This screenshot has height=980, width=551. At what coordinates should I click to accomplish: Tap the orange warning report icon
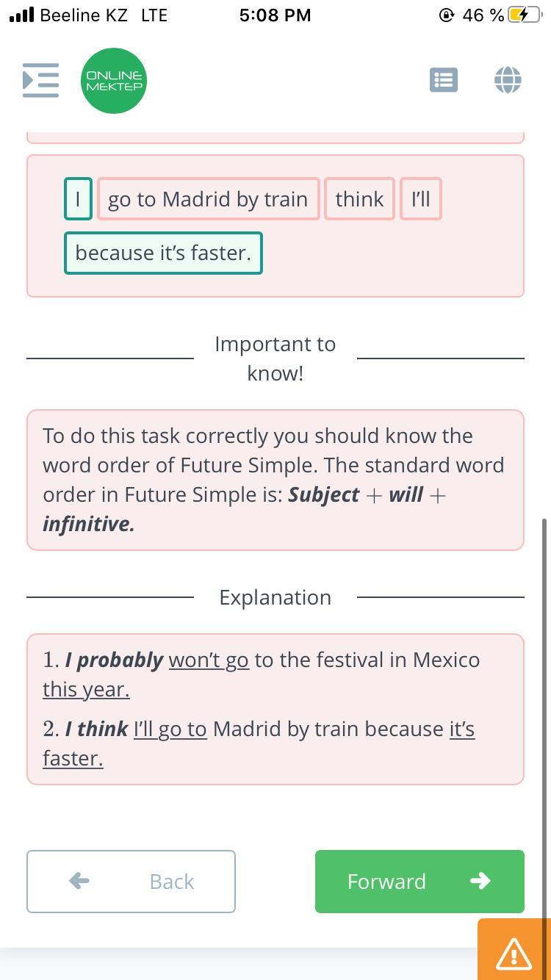pyautogui.click(x=514, y=952)
